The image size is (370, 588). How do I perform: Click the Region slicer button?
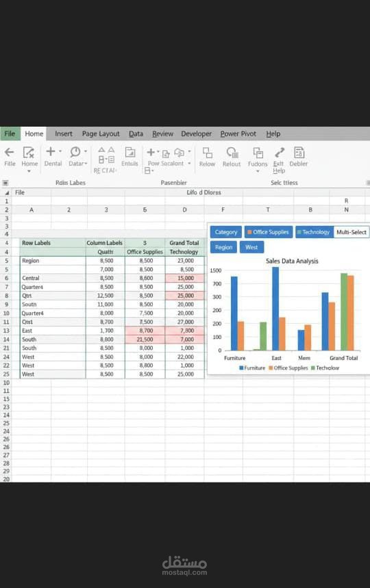pos(223,247)
